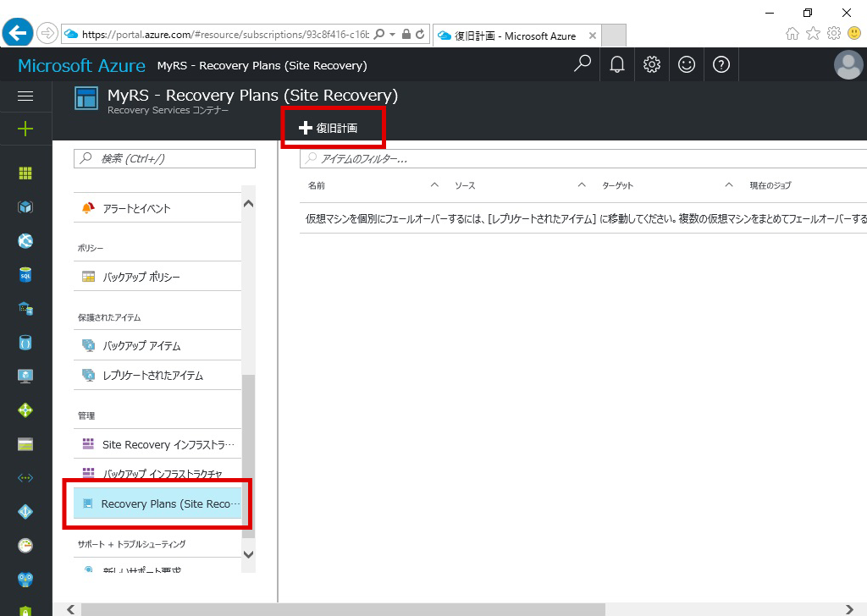The width and height of the screenshot is (867, 616).
Task: Sort by ソース column caret
Action: [x=582, y=184]
